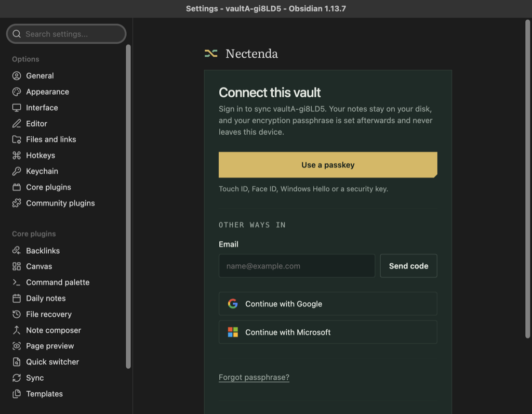Click the Nectenda title text

pos(252,54)
